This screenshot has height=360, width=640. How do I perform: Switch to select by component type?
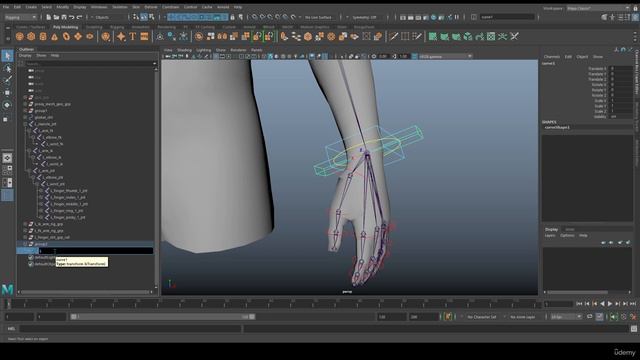pyautogui.click(x=151, y=17)
